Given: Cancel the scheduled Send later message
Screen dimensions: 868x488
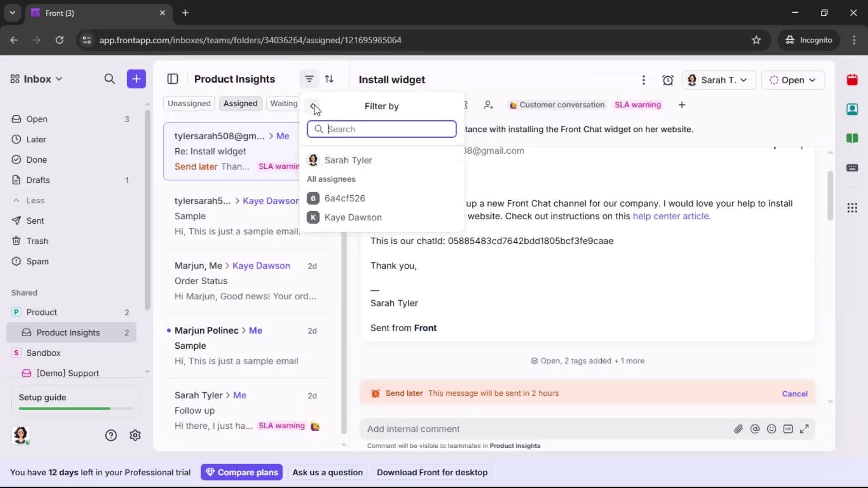Looking at the screenshot, I should pyautogui.click(x=794, y=393).
